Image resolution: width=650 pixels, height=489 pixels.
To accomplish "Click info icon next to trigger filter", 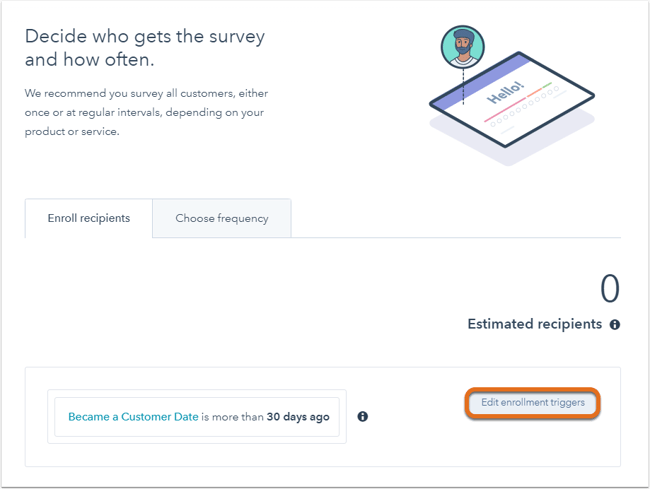I will 363,416.
